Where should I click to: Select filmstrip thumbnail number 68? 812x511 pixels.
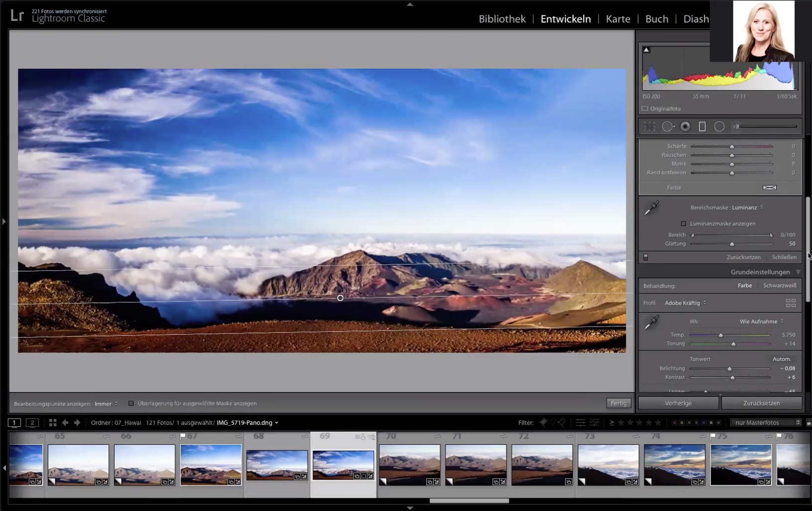click(277, 465)
